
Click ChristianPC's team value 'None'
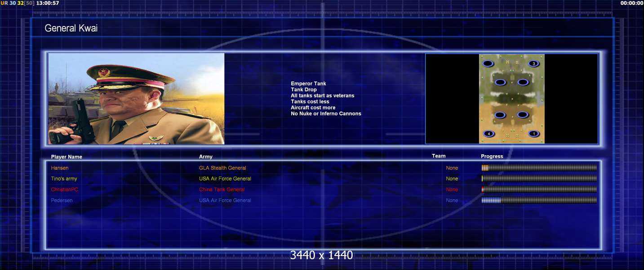pyautogui.click(x=452, y=189)
